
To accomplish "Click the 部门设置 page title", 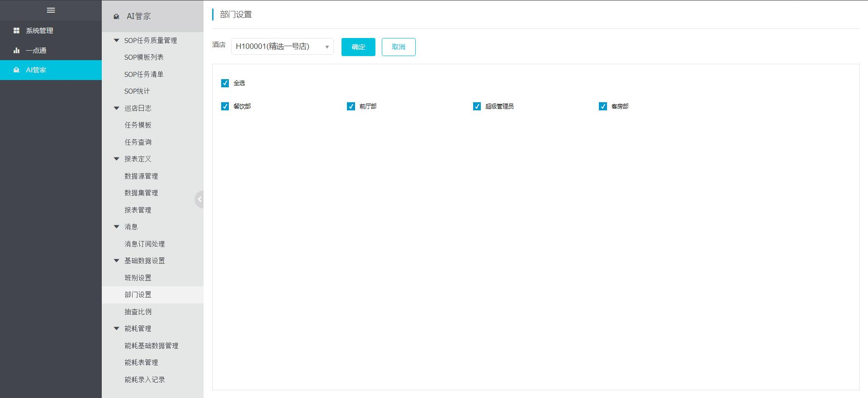I will [x=236, y=14].
